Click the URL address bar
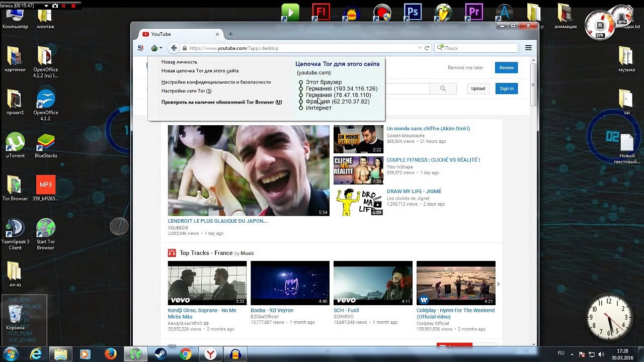This screenshot has height=362, width=644. click(x=299, y=48)
